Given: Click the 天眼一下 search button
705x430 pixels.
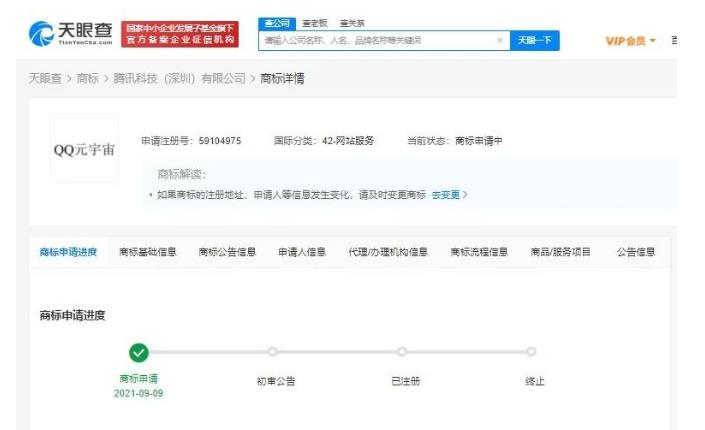Looking at the screenshot, I should (535, 40).
